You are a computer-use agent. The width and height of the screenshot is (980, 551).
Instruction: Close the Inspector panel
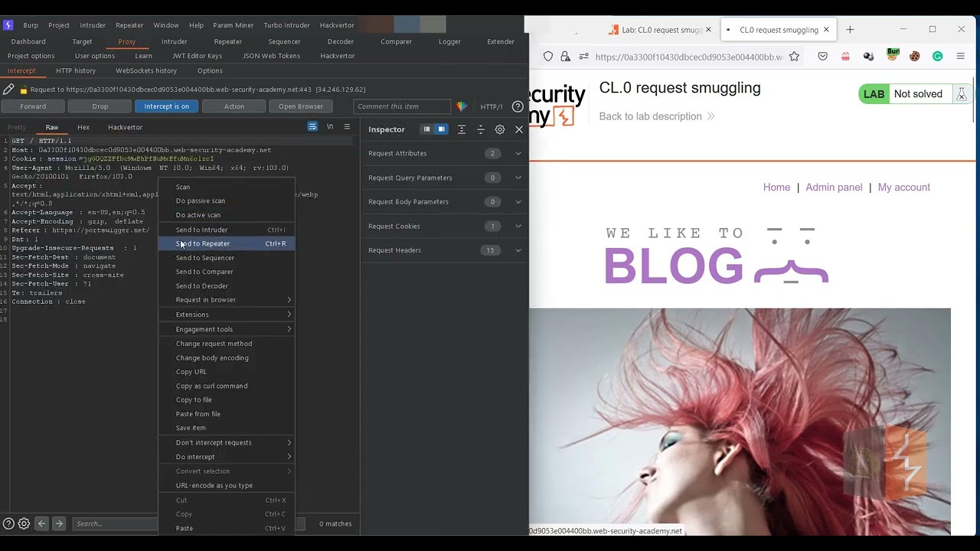519,129
